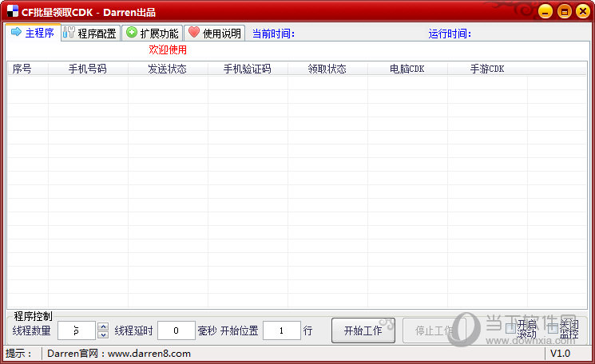The image size is (595, 364).
Task: Minimize the CF批量领取CDK window
Action: tap(545, 11)
